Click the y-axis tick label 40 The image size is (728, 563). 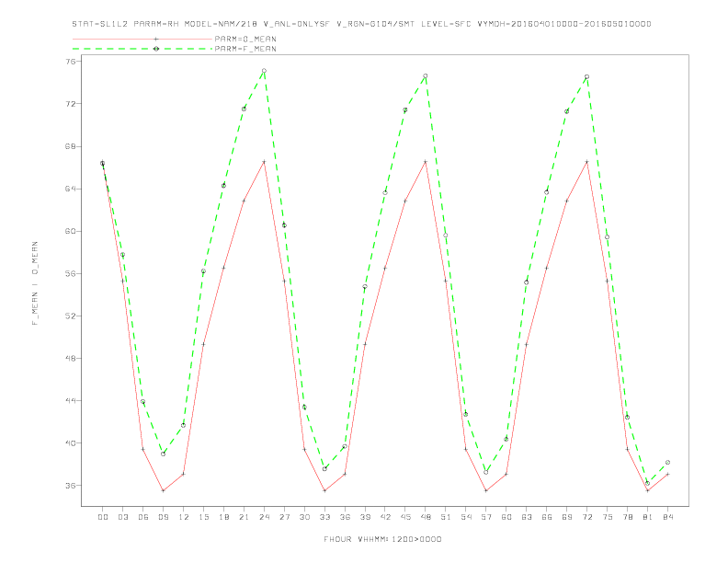[x=73, y=443]
